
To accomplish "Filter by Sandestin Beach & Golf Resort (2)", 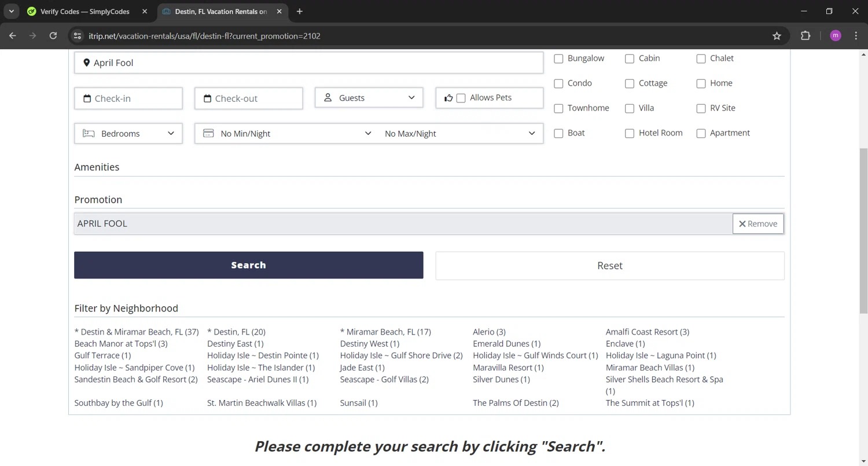I will pyautogui.click(x=136, y=379).
